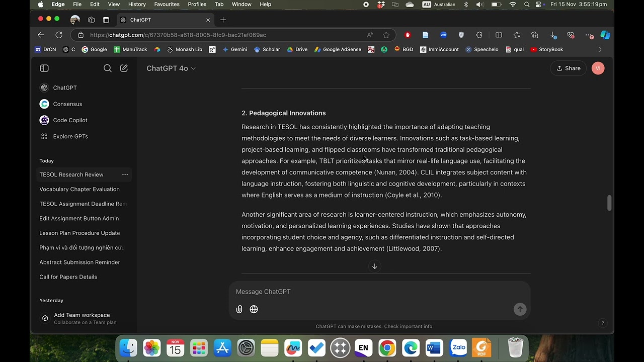
Task: Open the user profile avatar
Action: 598,68
